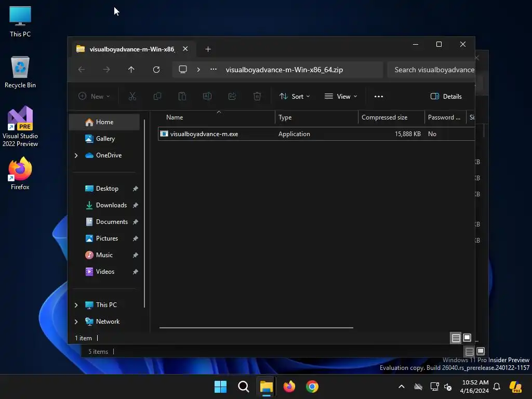Click the Paste clipboard icon
This screenshot has height=399, width=532.
182,96
